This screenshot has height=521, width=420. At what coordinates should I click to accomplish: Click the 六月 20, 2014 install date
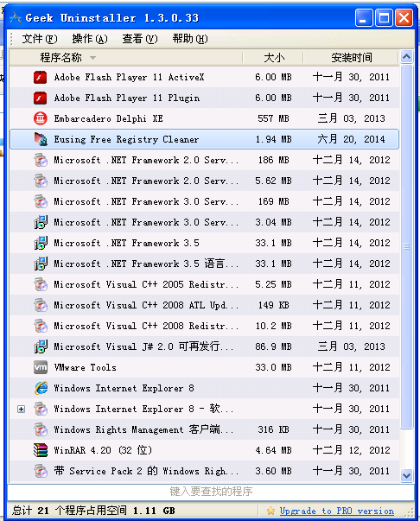tap(351, 139)
